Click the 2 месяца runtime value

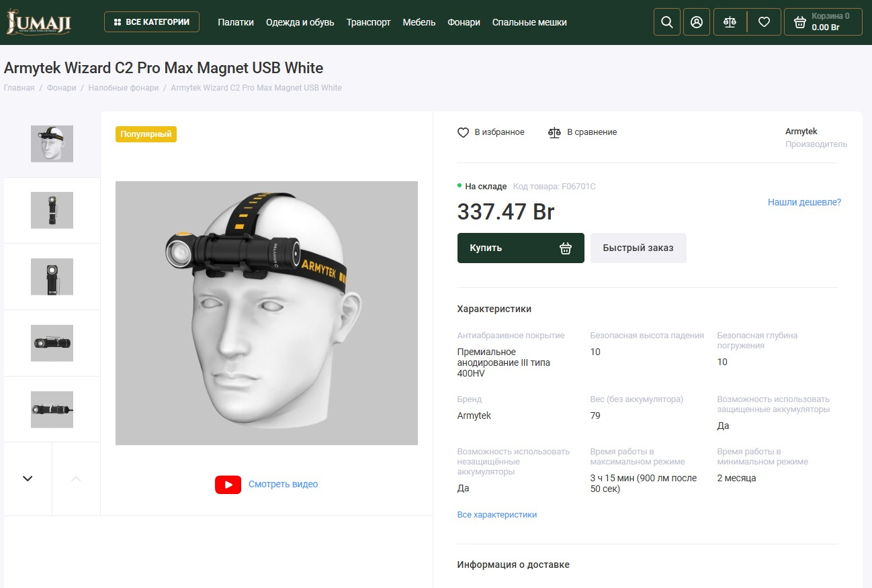point(737,479)
